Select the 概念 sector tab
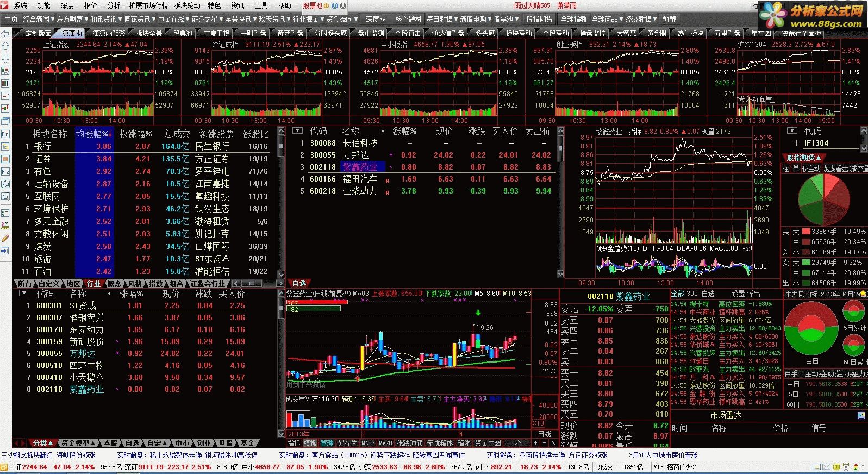Viewport: 868px width, 474px height. (114, 284)
